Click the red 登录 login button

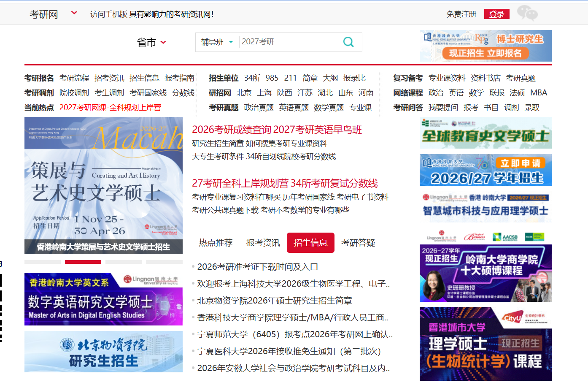tap(496, 13)
